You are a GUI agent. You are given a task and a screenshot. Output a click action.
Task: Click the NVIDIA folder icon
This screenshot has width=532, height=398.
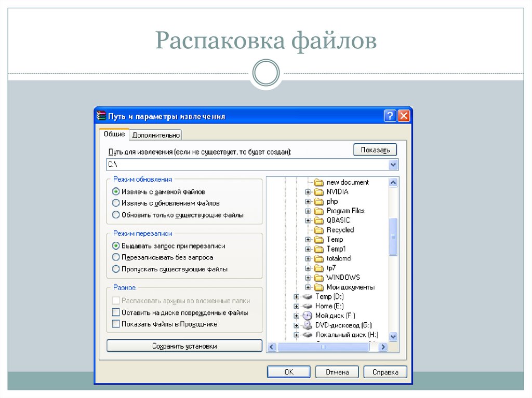point(318,192)
